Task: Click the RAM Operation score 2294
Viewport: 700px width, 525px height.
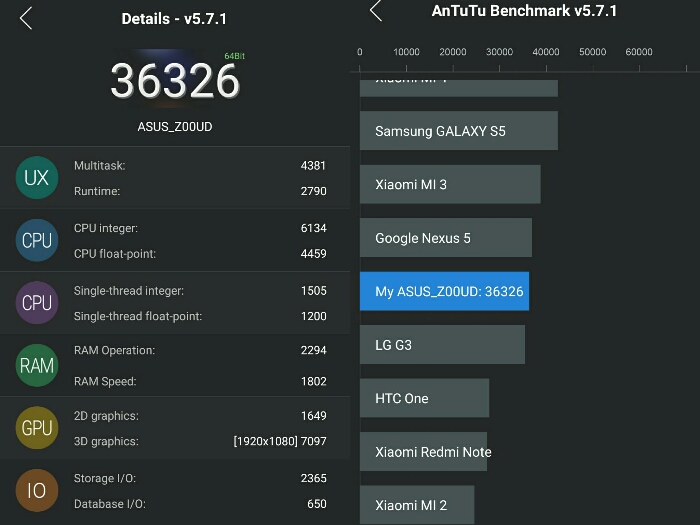Action: coord(313,350)
